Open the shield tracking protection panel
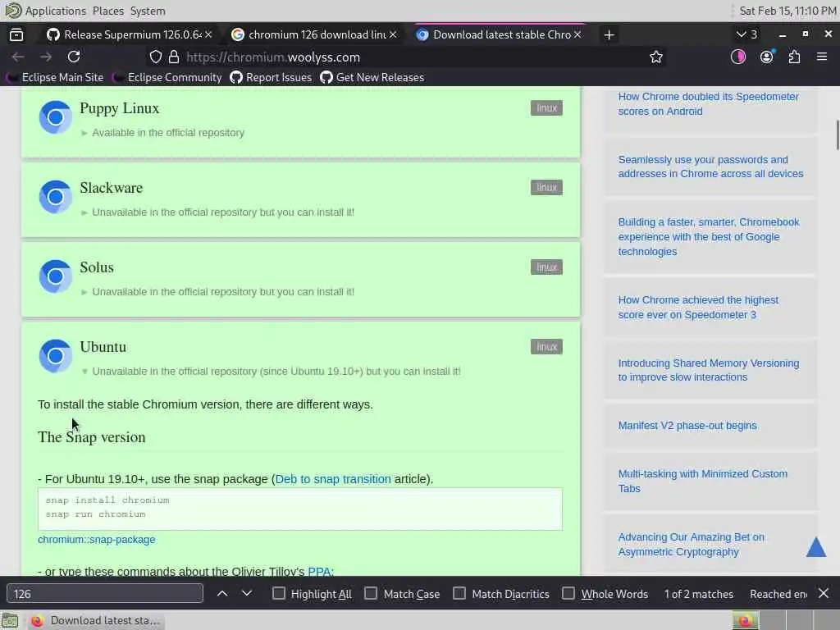The width and height of the screenshot is (840, 630). point(155,57)
